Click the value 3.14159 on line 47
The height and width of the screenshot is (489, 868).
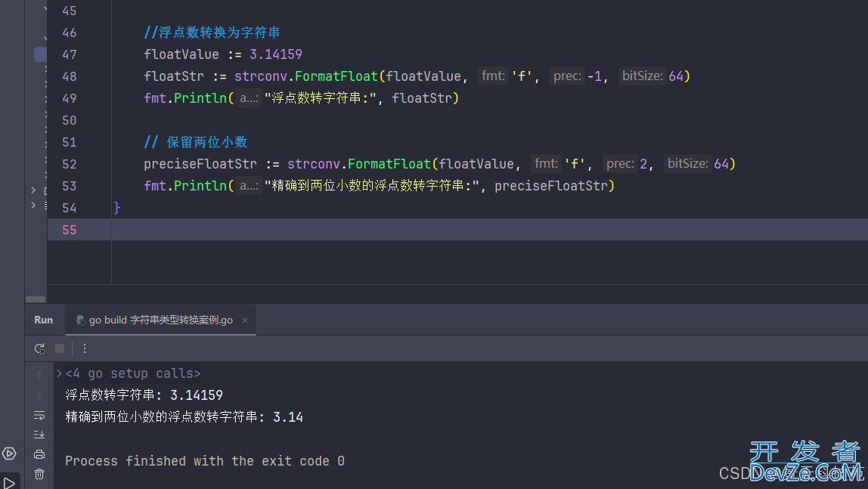click(x=276, y=54)
